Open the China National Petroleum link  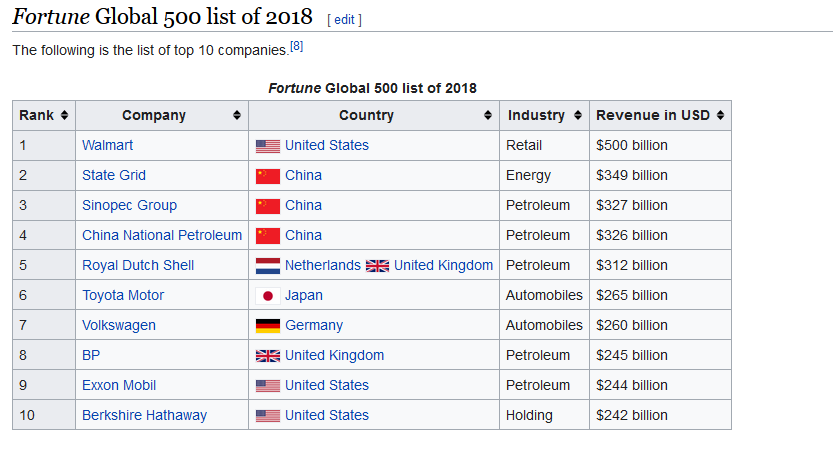point(162,235)
